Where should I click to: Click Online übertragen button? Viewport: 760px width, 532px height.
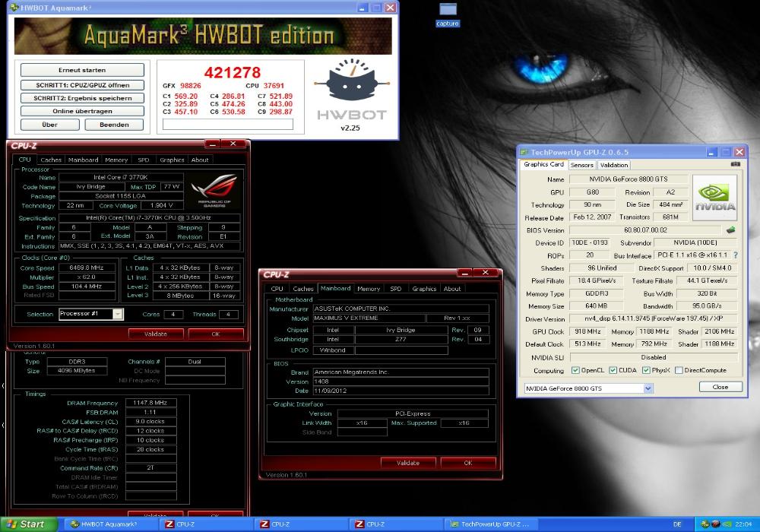tap(82, 111)
